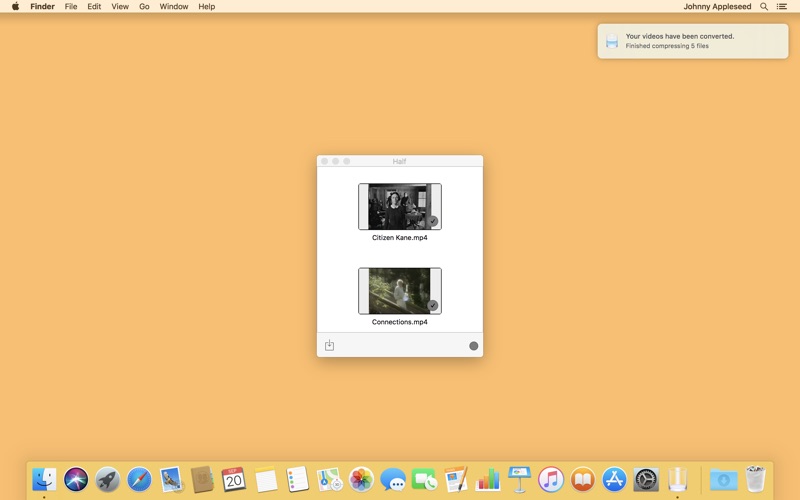Viewport: 800px width, 500px height.
Task: Open the Trash in dock
Action: 756,480
